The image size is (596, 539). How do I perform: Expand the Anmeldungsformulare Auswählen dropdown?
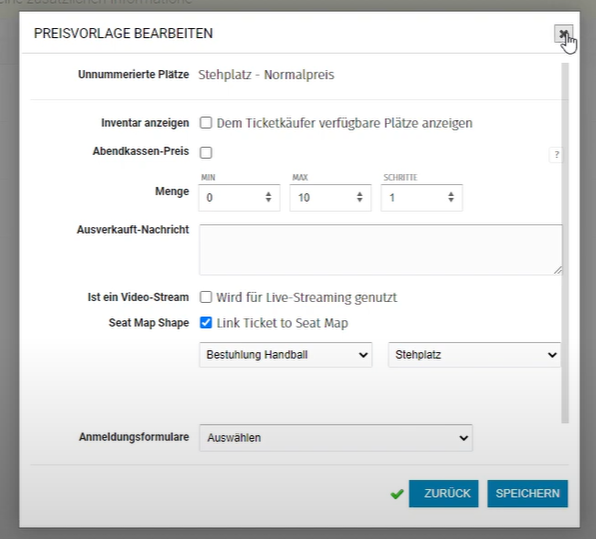click(x=336, y=438)
